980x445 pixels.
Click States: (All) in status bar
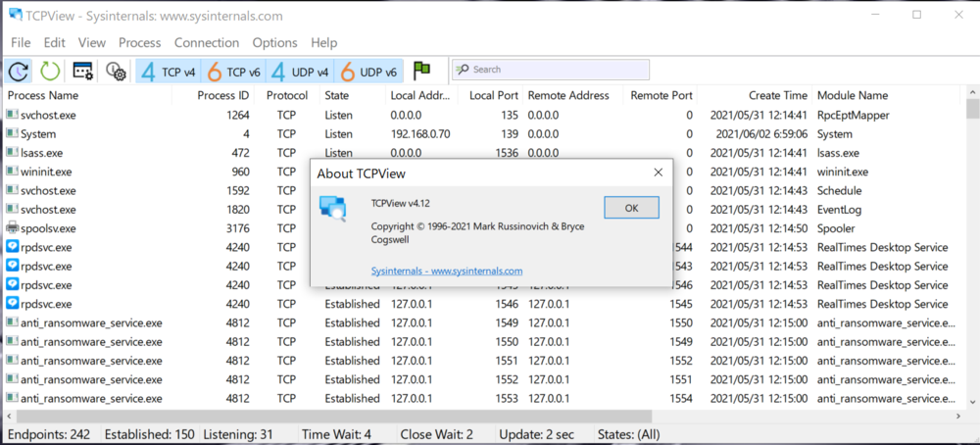point(629,434)
